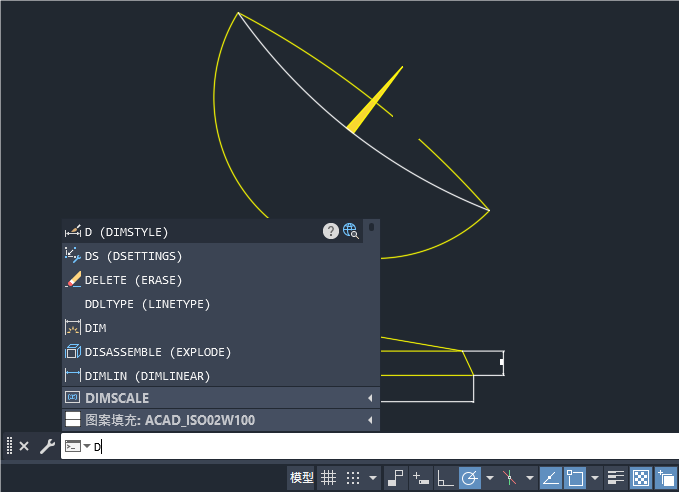Click the DIMSCALE variable icon
The width and height of the screenshot is (679, 492).
tap(72, 397)
